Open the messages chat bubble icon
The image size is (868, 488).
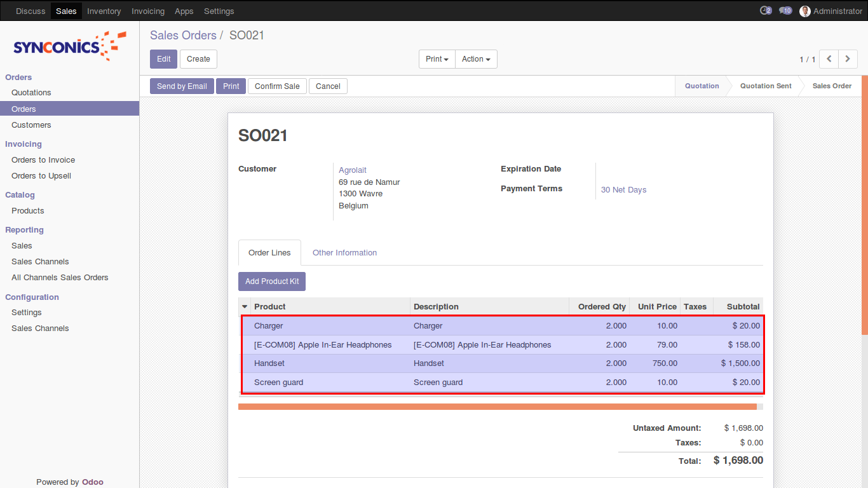pos(785,11)
